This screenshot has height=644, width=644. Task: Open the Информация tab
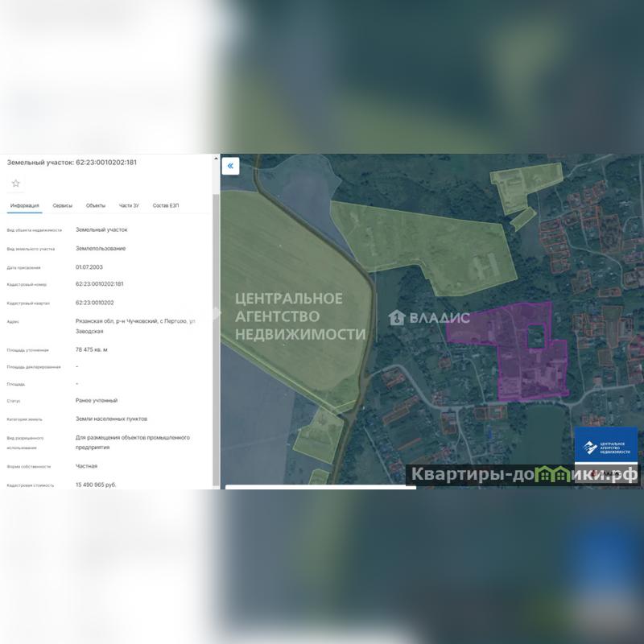click(24, 206)
